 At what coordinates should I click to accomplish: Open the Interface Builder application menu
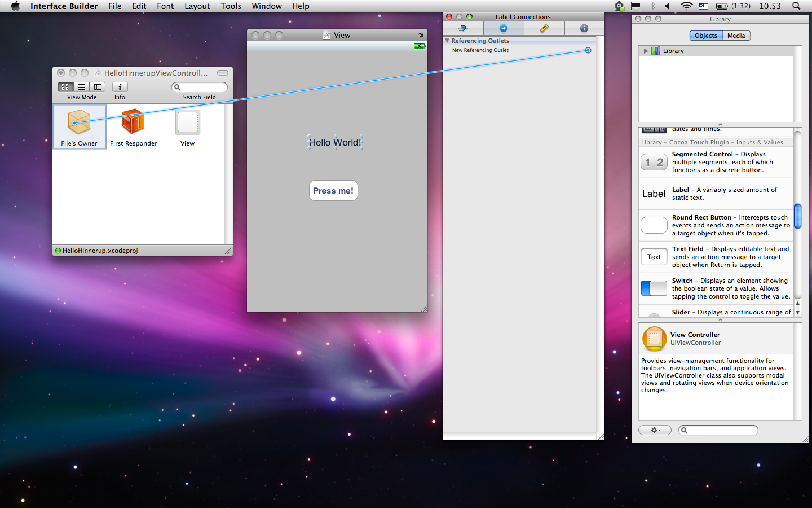click(x=64, y=6)
